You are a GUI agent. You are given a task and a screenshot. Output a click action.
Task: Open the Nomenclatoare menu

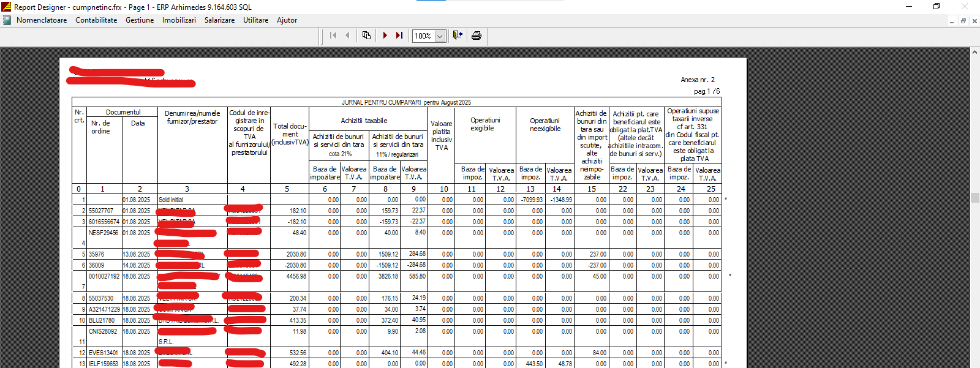click(42, 20)
